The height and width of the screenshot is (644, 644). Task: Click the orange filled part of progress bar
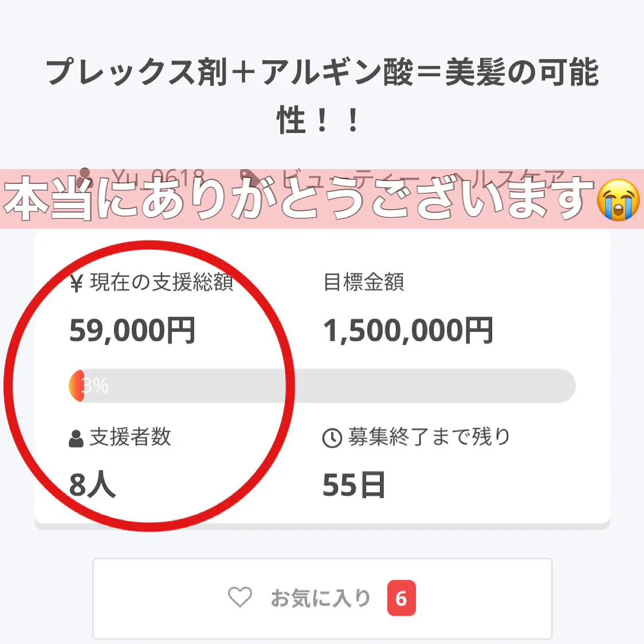76,386
